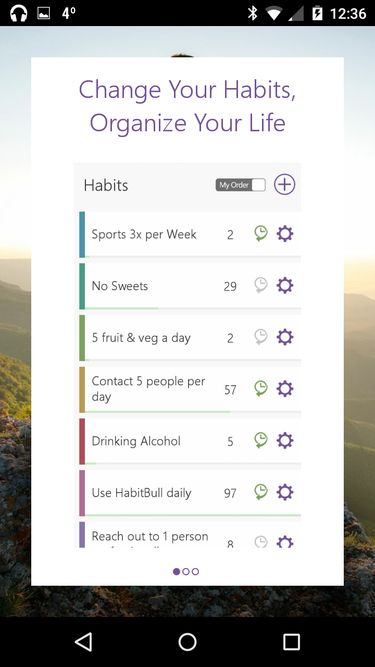Open settings gear for Drinking Alcohol
The width and height of the screenshot is (375, 667).
tap(285, 441)
